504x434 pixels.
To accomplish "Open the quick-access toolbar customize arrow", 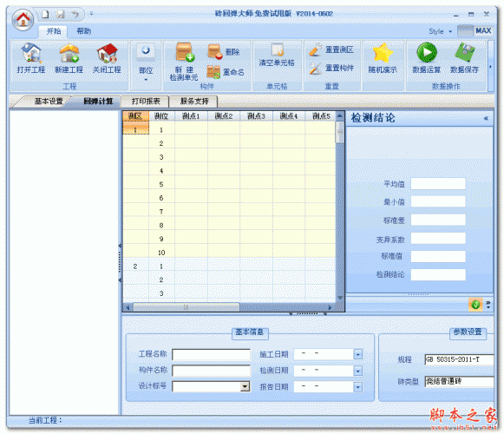I will [91, 14].
